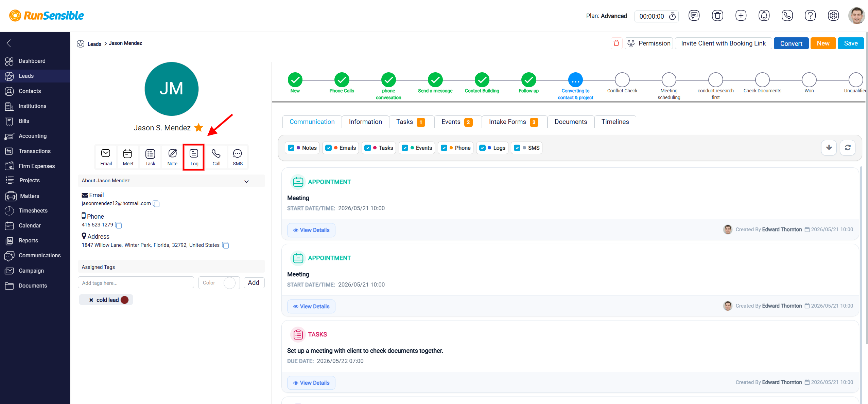868x404 pixels.
Task: Click the Convert button
Action: click(x=791, y=43)
